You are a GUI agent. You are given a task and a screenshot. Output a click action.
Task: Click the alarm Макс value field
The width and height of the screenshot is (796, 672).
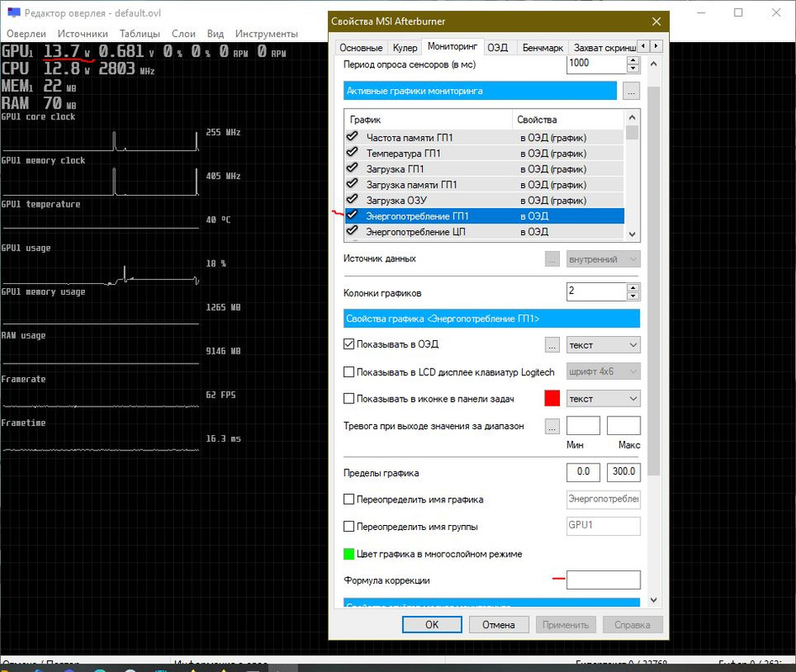624,426
